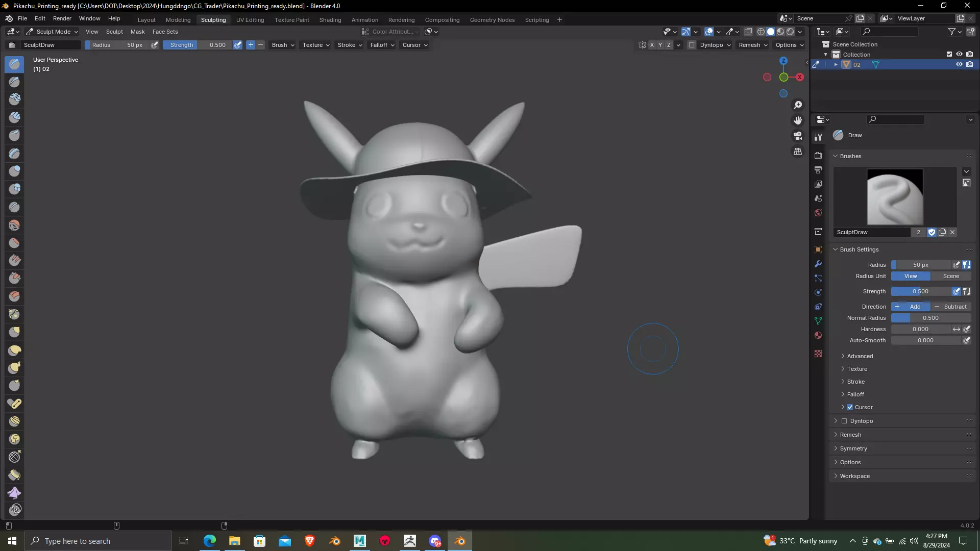
Task: Open the Options dropdown in the header
Action: click(x=790, y=45)
